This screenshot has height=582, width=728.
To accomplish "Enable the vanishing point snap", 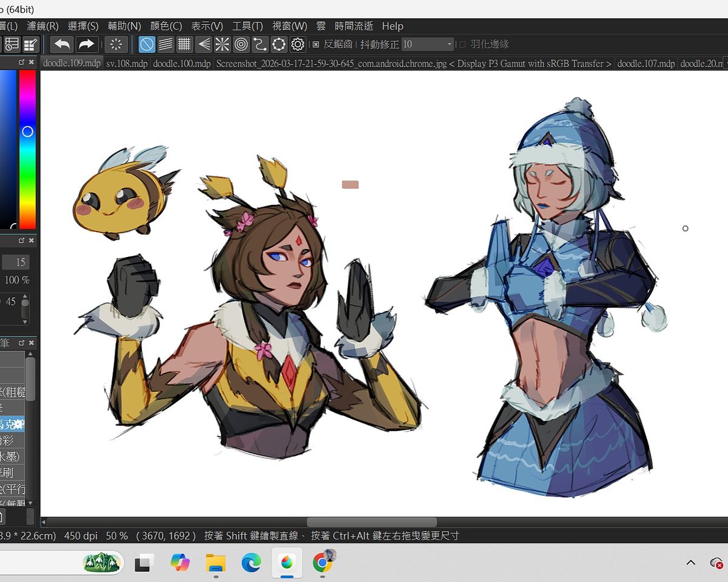I will [203, 44].
